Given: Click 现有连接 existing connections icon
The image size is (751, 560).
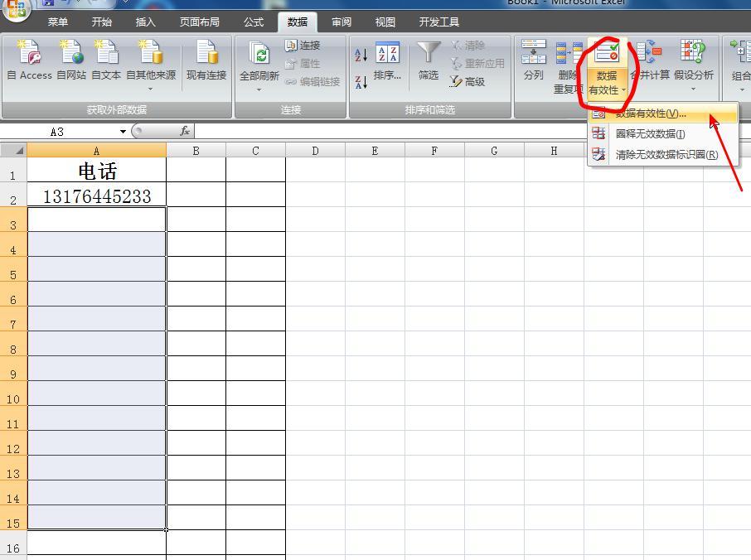Looking at the screenshot, I should [x=206, y=51].
